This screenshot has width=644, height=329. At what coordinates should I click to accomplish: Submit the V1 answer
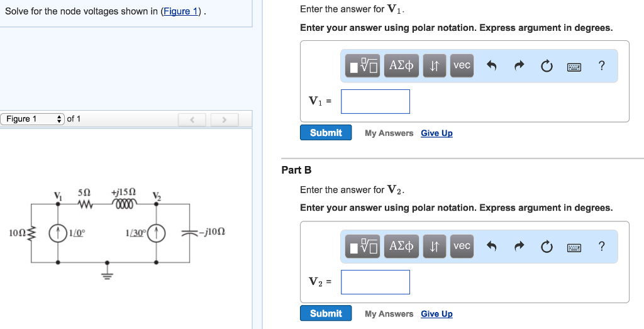[x=326, y=133]
